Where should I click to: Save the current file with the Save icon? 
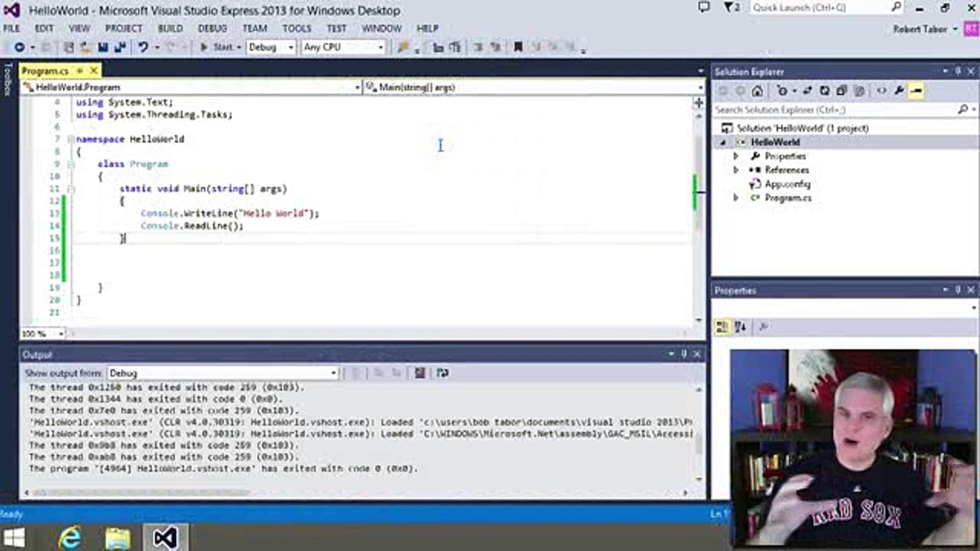tap(103, 47)
